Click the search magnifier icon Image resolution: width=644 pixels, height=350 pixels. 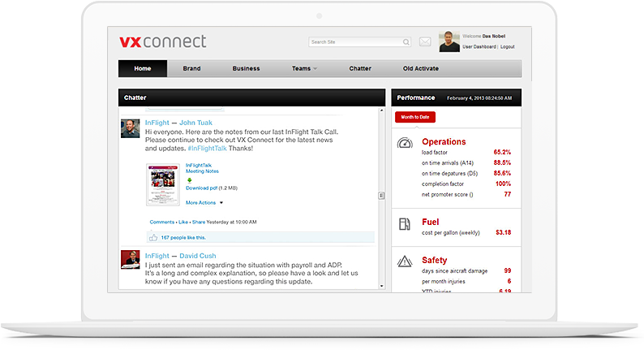[406, 42]
